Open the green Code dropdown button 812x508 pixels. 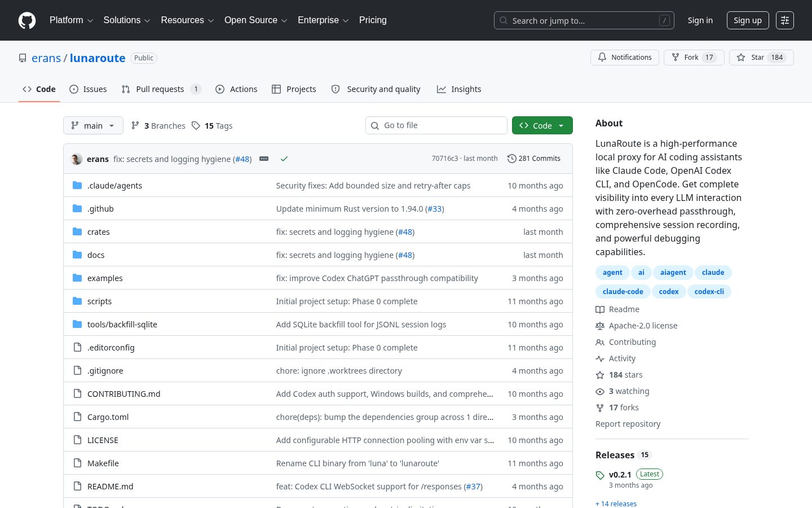click(542, 125)
